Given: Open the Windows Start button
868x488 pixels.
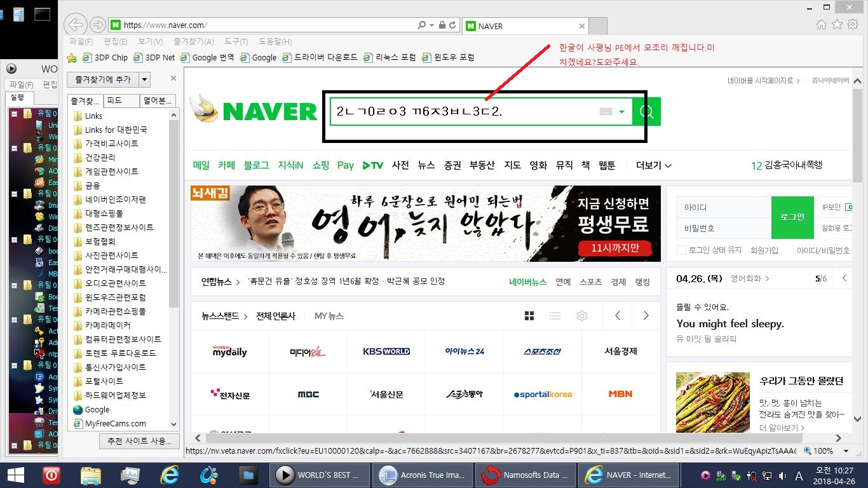Looking at the screenshot, I should tap(15, 475).
